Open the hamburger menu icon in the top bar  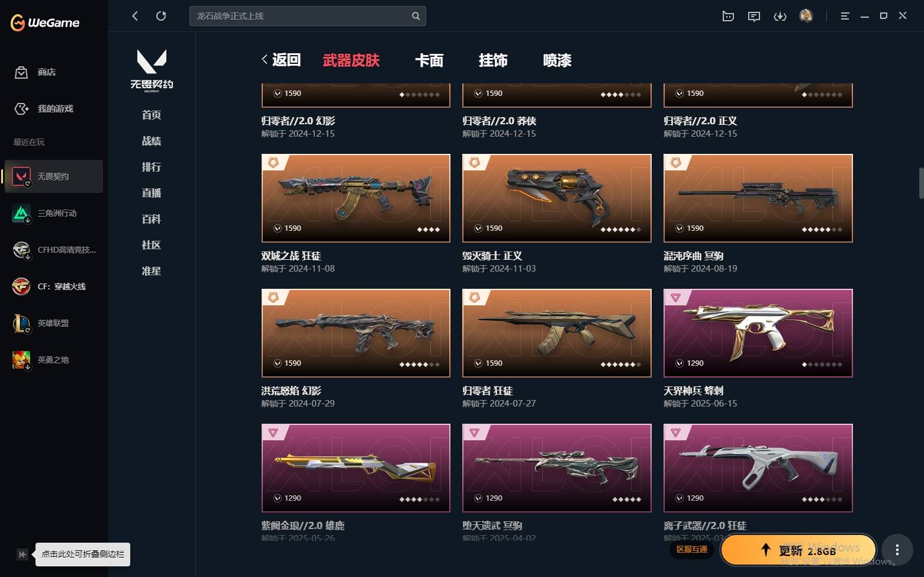(x=845, y=16)
